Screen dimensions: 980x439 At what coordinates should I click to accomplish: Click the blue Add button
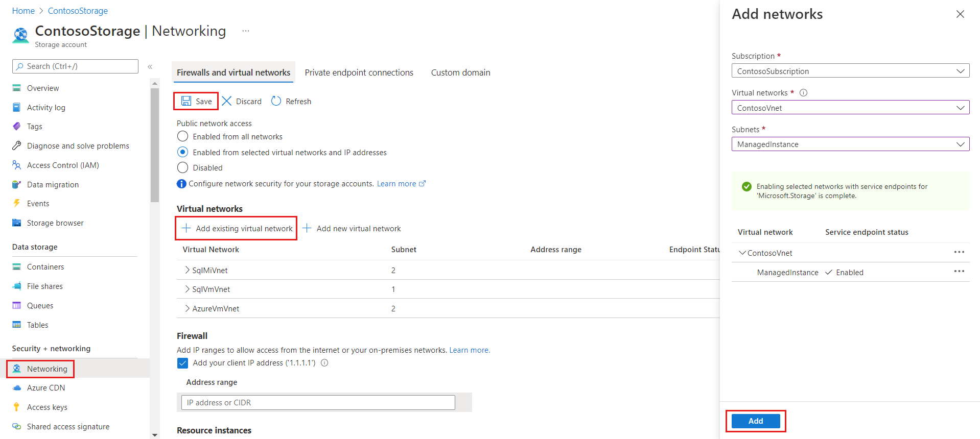[756, 421]
